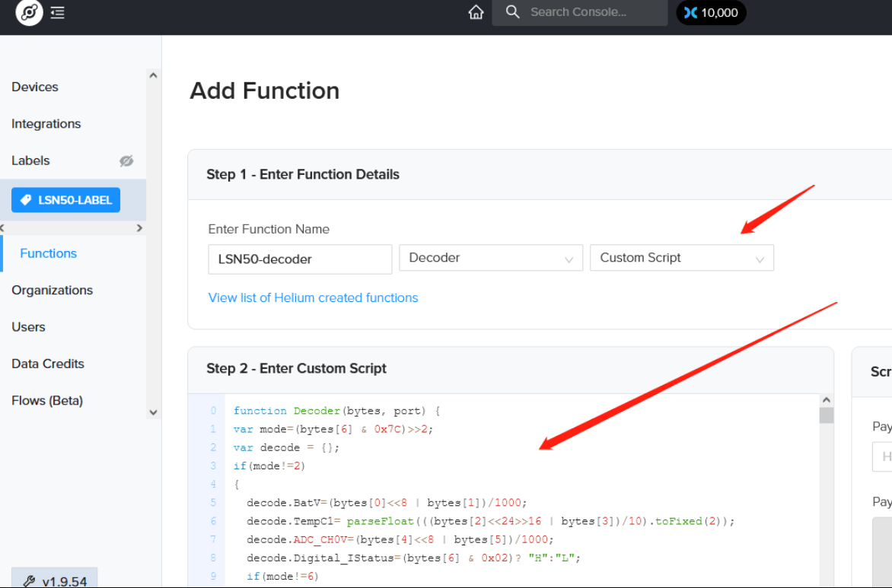Edit the LSN50-decoder function name field

click(x=300, y=259)
